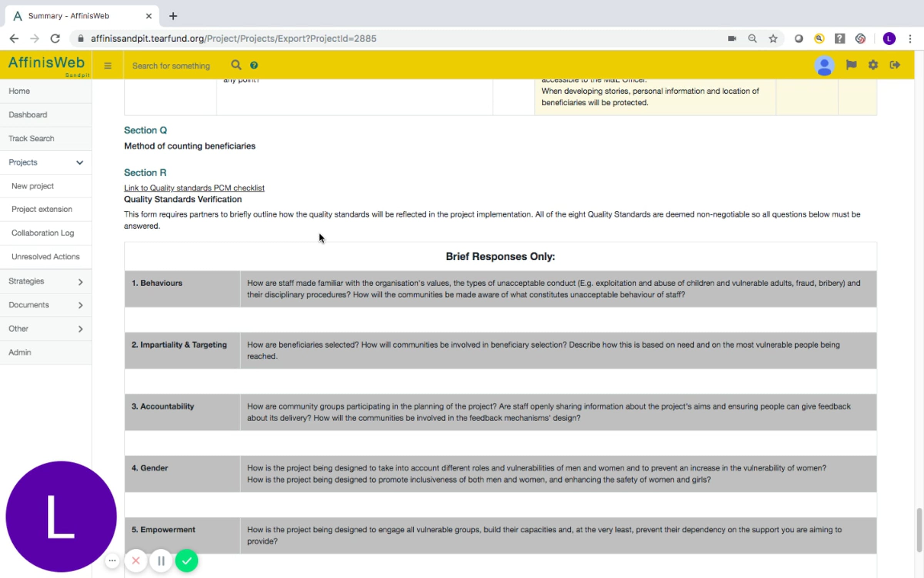Click the 3. Accountability row label
This screenshot has height=578, width=924.
[x=163, y=407]
